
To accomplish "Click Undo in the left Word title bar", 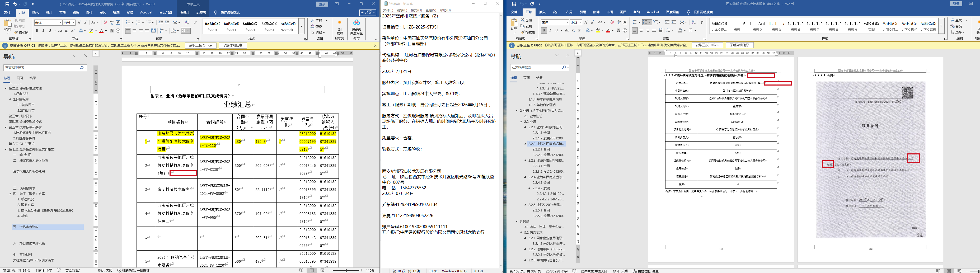I will [x=15, y=4].
